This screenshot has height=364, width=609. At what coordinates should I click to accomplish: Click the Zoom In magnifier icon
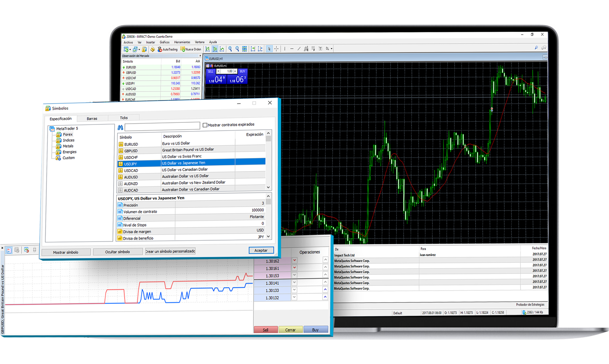230,49
